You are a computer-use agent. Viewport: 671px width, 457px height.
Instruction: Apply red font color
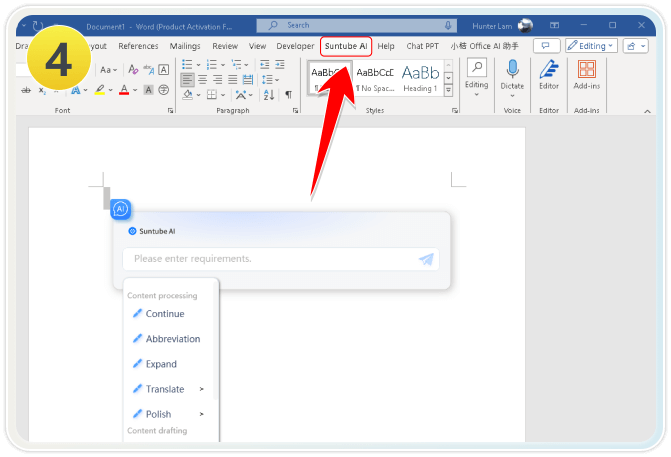click(x=124, y=90)
